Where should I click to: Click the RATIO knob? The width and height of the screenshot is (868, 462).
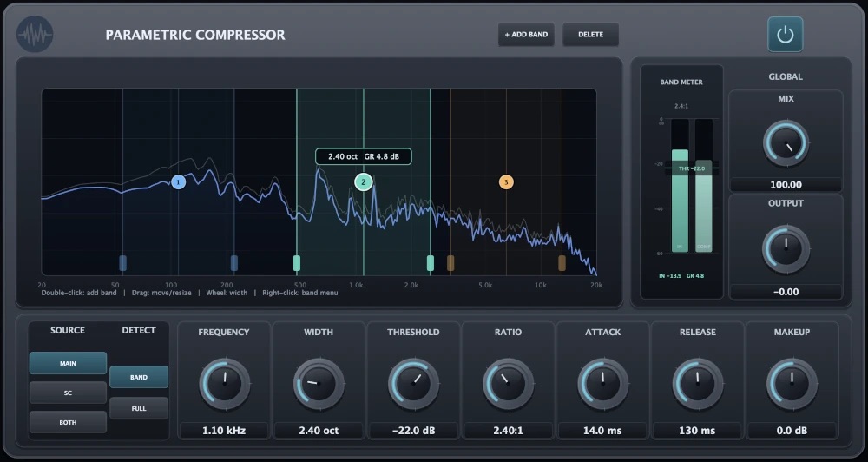point(508,383)
